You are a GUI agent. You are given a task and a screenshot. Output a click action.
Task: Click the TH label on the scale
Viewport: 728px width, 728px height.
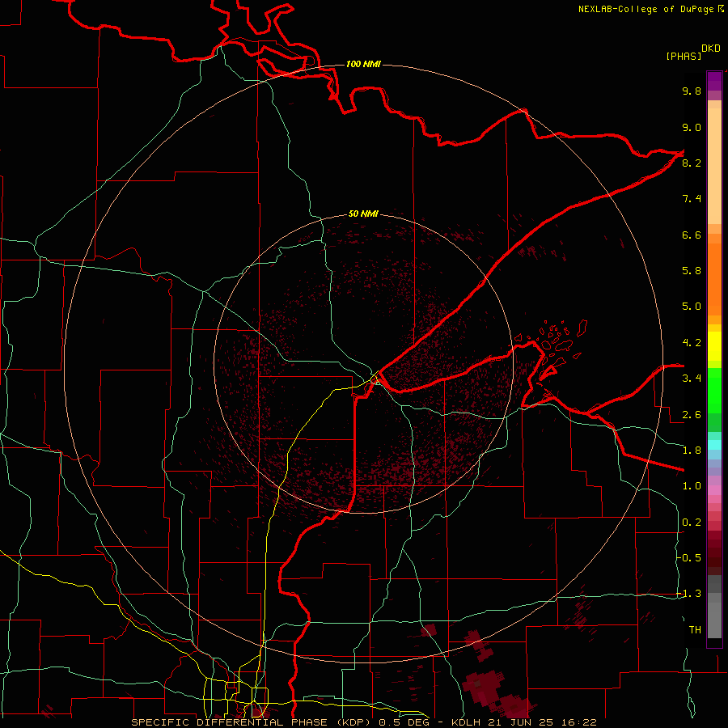click(x=695, y=630)
